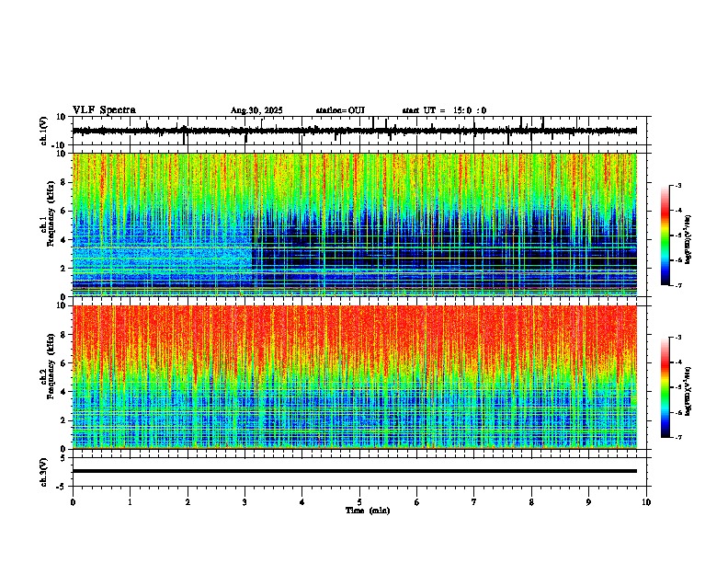This screenshot has width=728, height=563.
Task: Click the "Time (min)" axis label
Action: [368, 511]
